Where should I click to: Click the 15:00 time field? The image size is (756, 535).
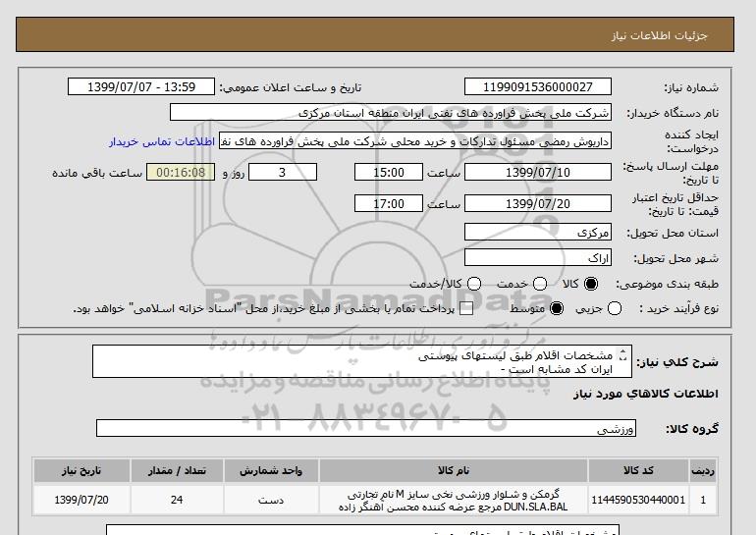tap(389, 172)
